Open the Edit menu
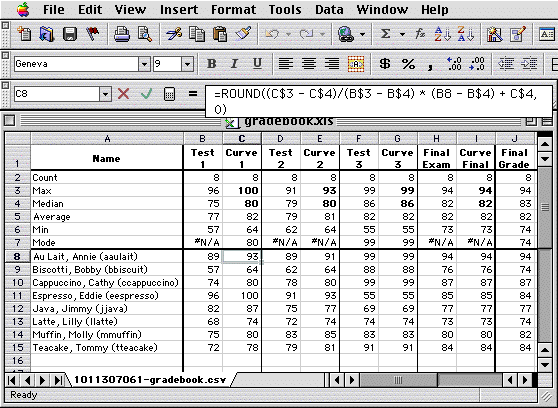558x408 pixels. [x=90, y=10]
